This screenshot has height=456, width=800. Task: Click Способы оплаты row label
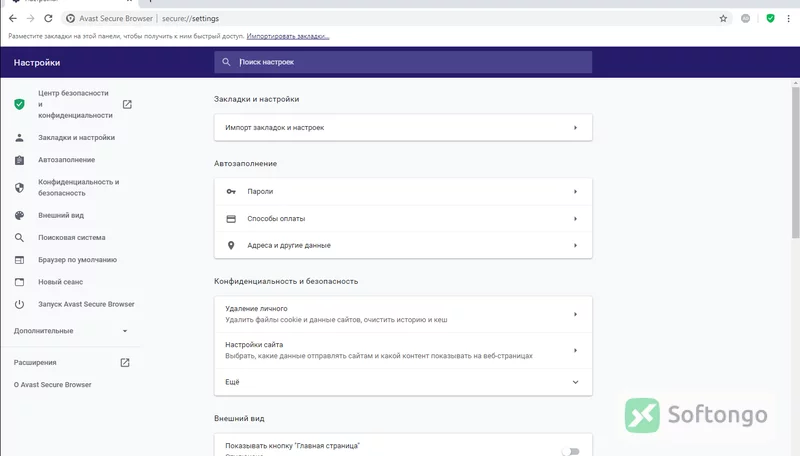[276, 219]
